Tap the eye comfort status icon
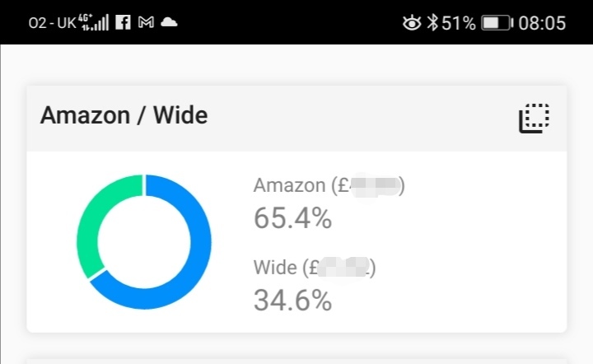Screen dimensions: 593x364 pyautogui.click(x=411, y=23)
